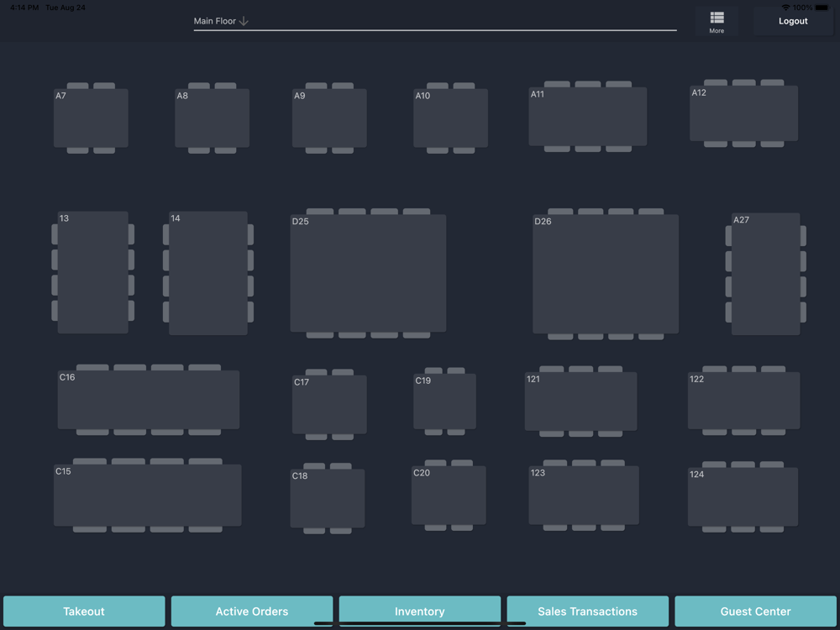Open table 124 in the bottom row
The height and width of the screenshot is (630, 840).
[x=743, y=496]
